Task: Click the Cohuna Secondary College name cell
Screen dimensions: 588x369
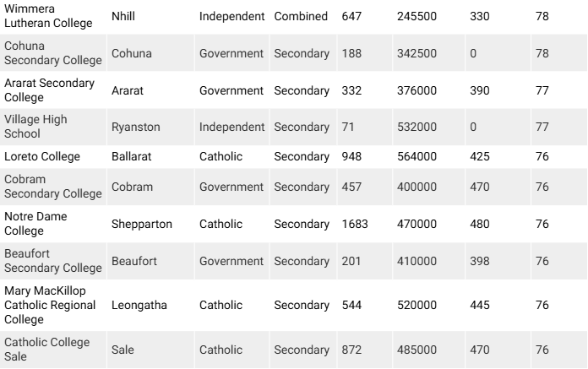Action: [52, 53]
